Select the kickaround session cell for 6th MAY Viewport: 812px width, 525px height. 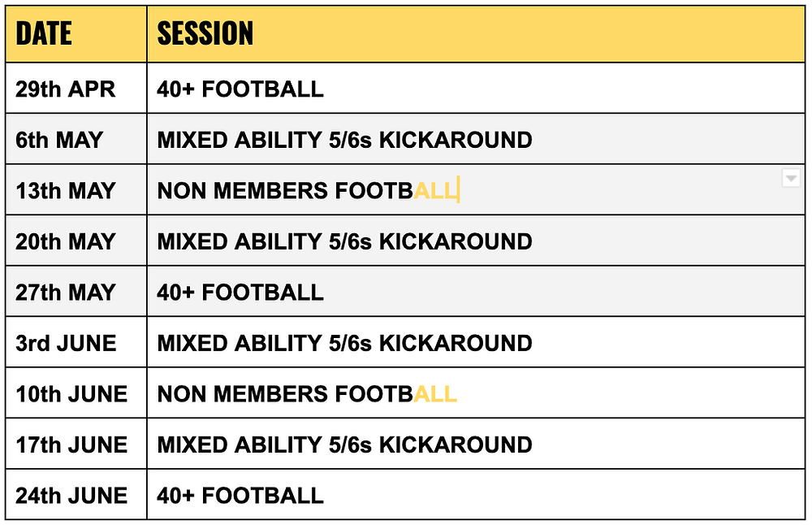coord(476,139)
